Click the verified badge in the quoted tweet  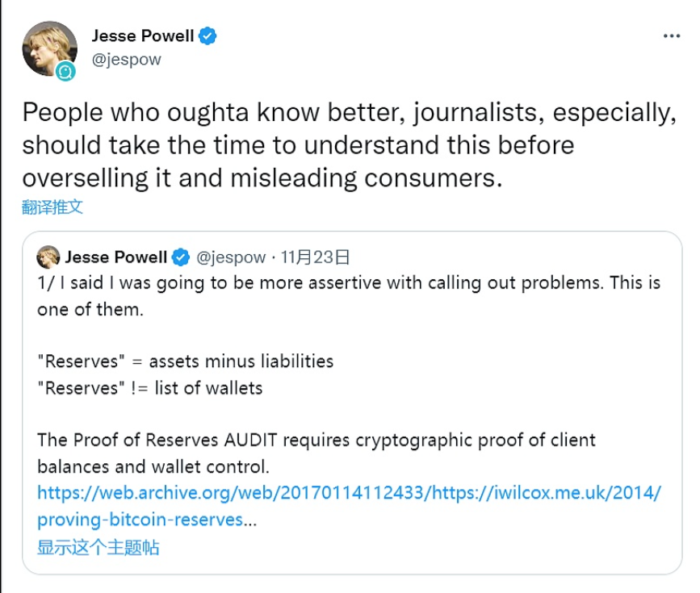(180, 257)
